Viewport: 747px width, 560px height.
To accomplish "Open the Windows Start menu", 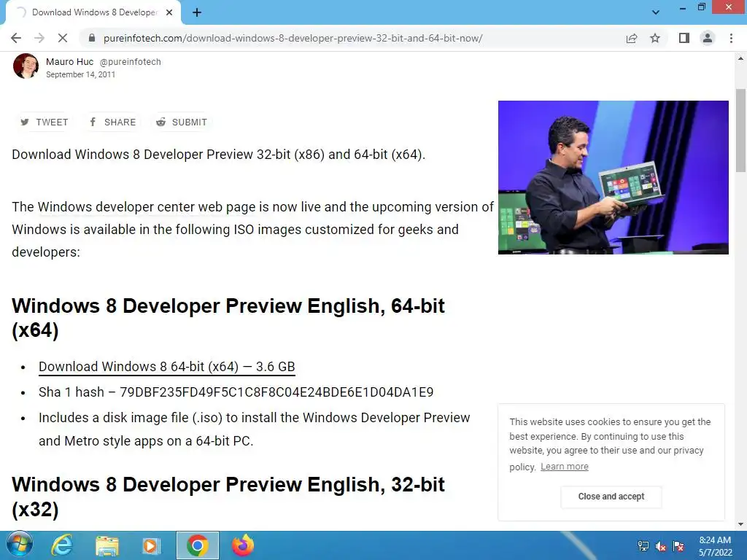I will 19,545.
